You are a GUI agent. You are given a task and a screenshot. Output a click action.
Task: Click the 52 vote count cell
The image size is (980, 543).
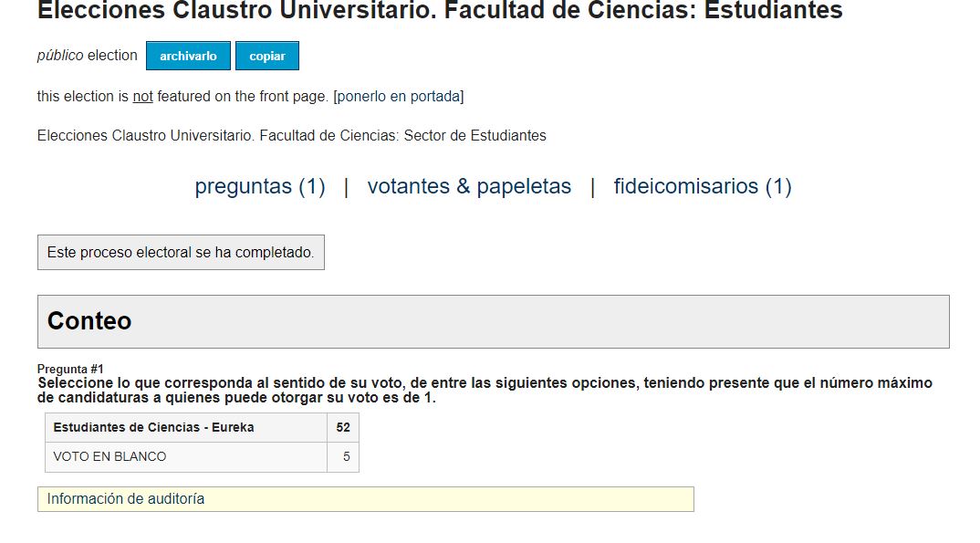tap(343, 427)
